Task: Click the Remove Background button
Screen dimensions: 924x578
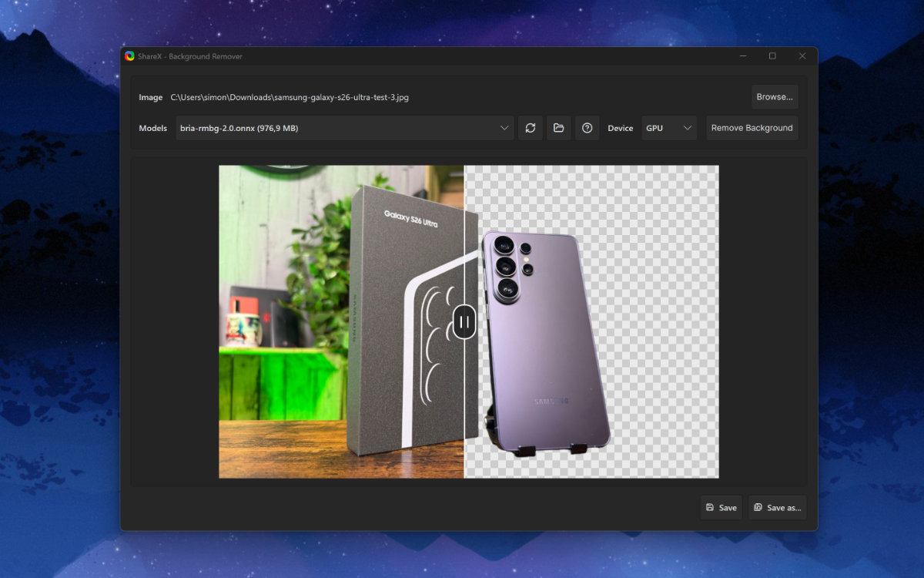Action: pos(752,128)
